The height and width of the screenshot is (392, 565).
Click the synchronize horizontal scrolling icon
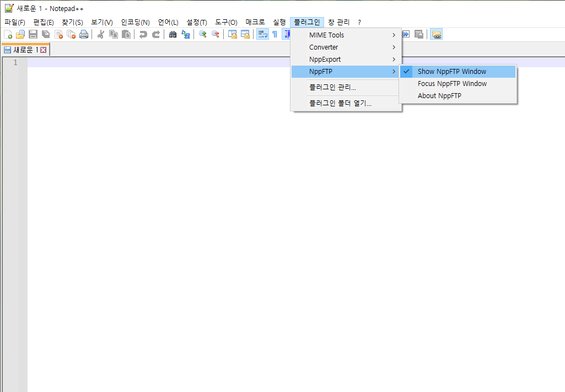point(245,35)
